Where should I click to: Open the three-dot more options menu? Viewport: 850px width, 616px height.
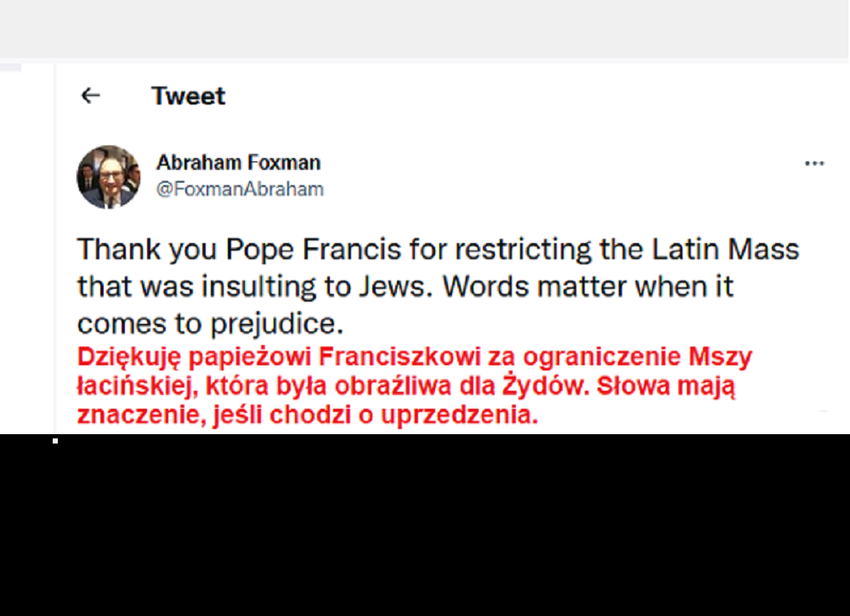(x=814, y=164)
